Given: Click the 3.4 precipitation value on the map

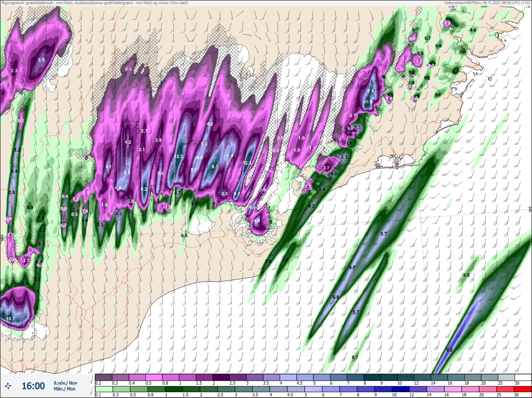Looking at the screenshot, I should pyautogui.click(x=322, y=189).
